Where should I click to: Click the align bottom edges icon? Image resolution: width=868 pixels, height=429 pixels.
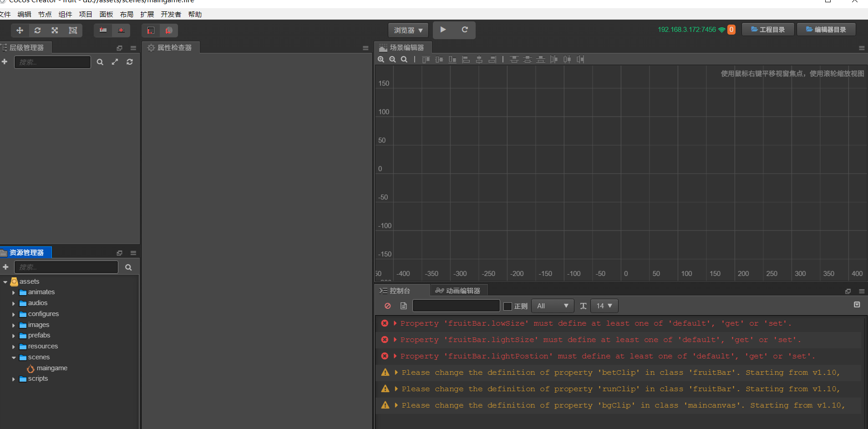[452, 59]
